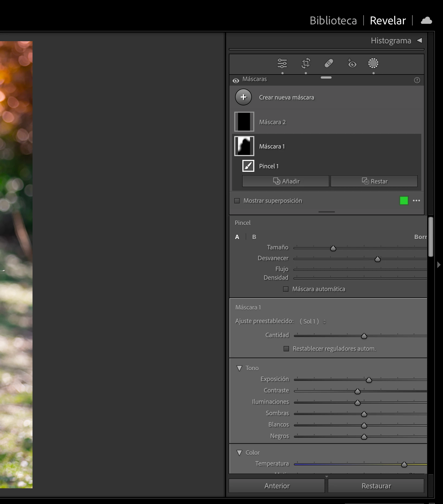Adjust the Blancos slider handle
This screenshot has width=443, height=504.
pos(364,426)
